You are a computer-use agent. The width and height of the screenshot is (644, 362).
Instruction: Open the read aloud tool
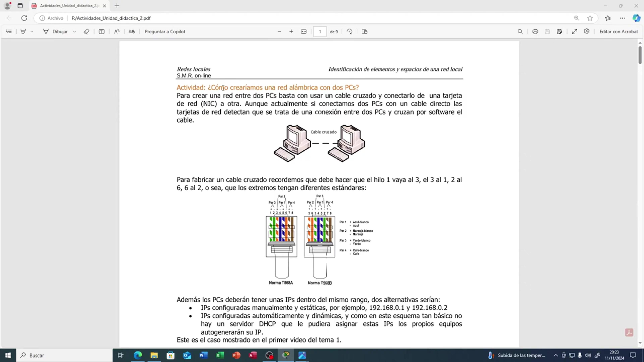pyautogui.click(x=117, y=32)
